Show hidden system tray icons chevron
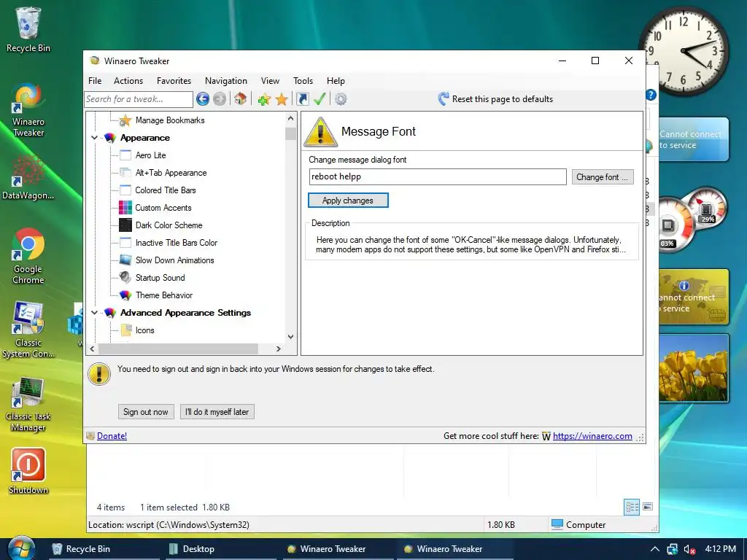This screenshot has height=560, width=747. (x=654, y=549)
